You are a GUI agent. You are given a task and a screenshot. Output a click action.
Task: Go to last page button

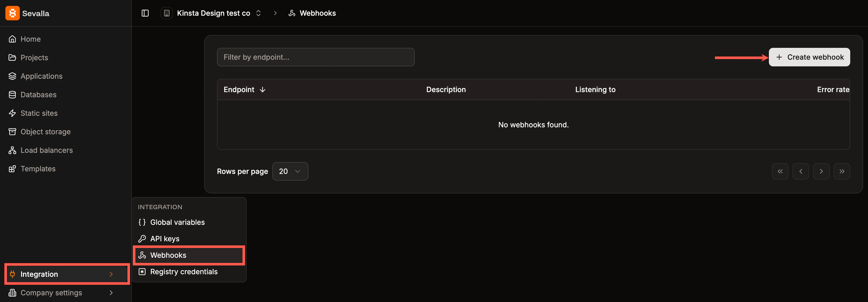(x=841, y=171)
